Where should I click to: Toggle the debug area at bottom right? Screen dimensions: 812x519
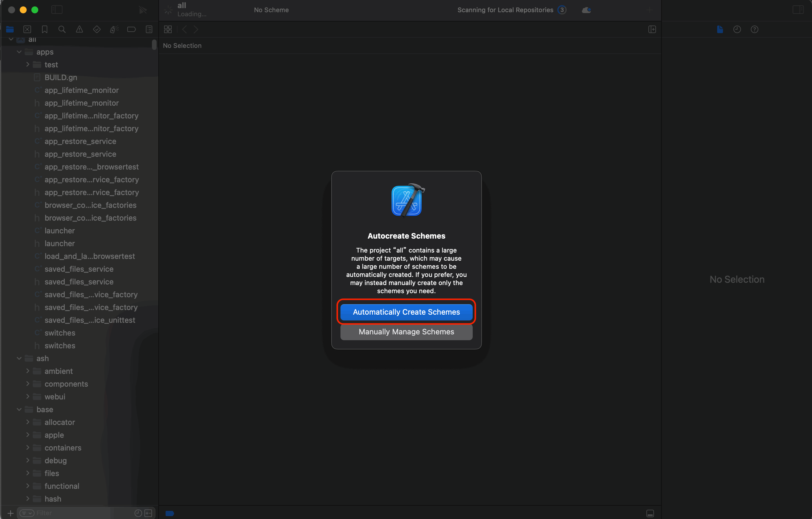(650, 513)
